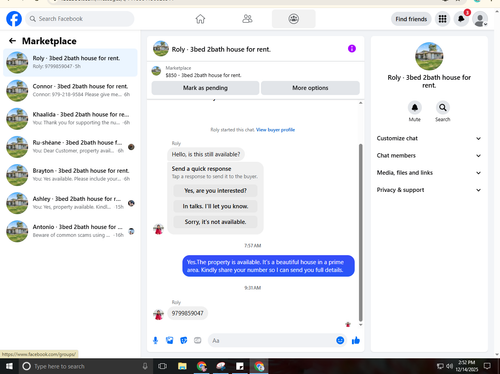
Task: Click the Find friends button
Action: (411, 19)
